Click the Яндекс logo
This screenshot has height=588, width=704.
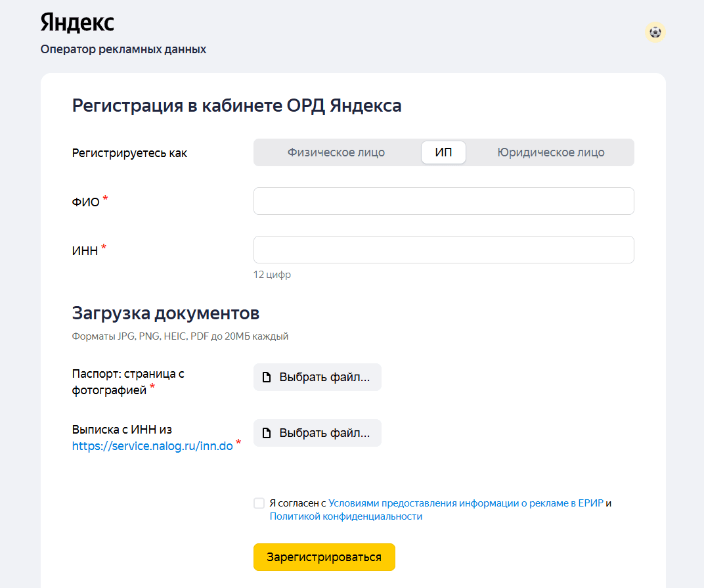coord(77,22)
